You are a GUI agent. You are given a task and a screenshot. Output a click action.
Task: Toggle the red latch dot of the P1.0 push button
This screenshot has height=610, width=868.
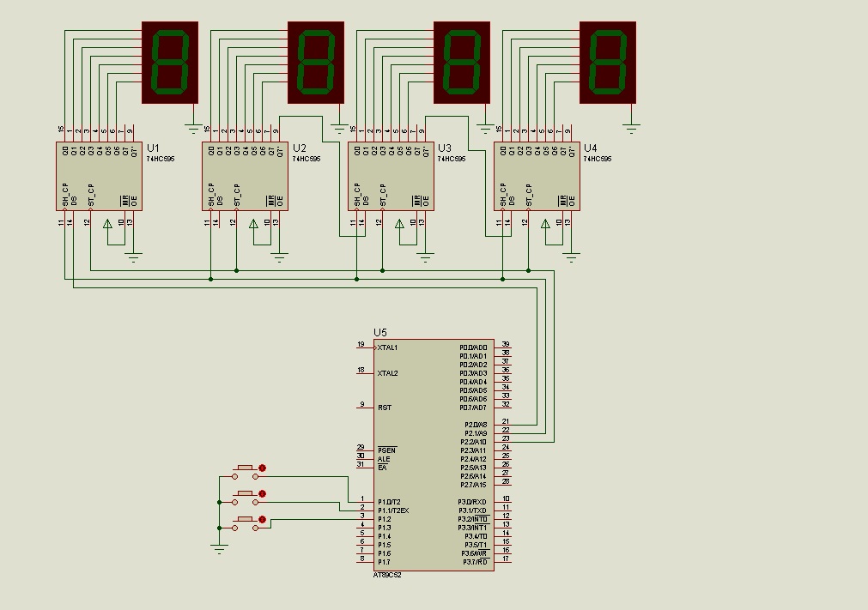pyautogui.click(x=263, y=468)
